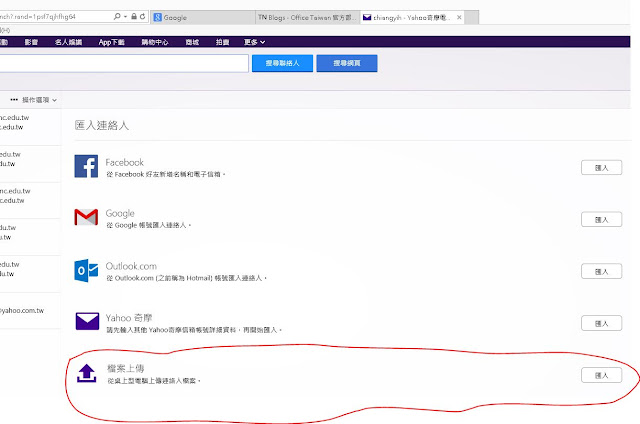Viewport: 640px width, 424px height.
Task: Click the Yahoo 奇摩 import heading text
Action: pyautogui.click(x=129, y=317)
